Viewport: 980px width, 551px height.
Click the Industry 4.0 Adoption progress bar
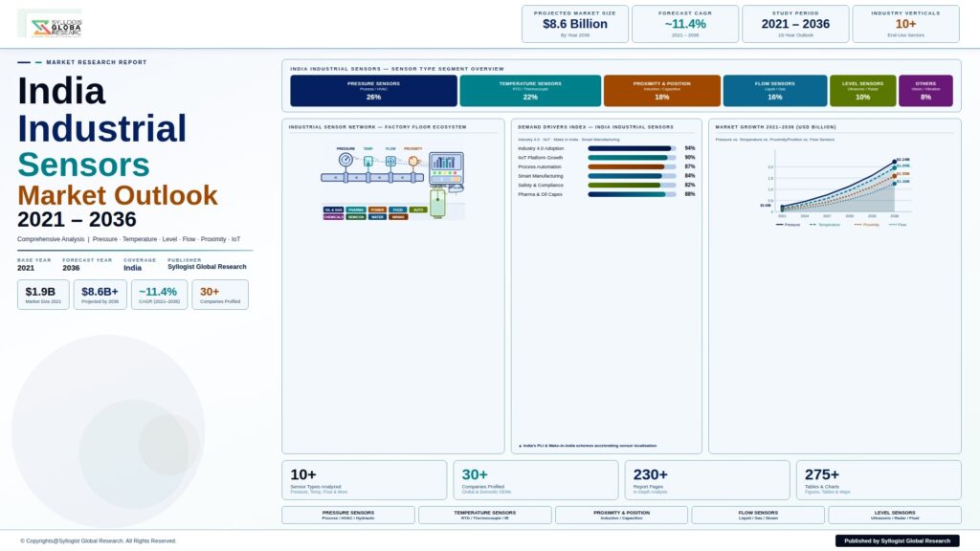pyautogui.click(x=632, y=148)
